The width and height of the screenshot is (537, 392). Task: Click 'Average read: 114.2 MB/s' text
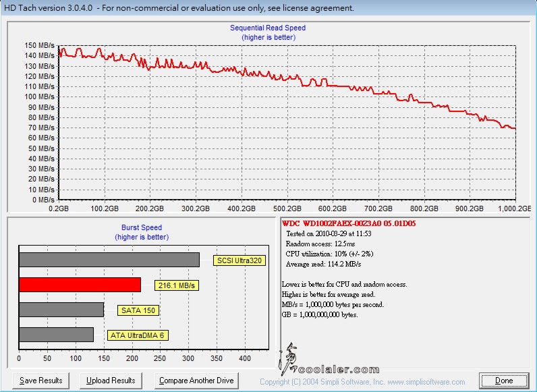pos(323,264)
